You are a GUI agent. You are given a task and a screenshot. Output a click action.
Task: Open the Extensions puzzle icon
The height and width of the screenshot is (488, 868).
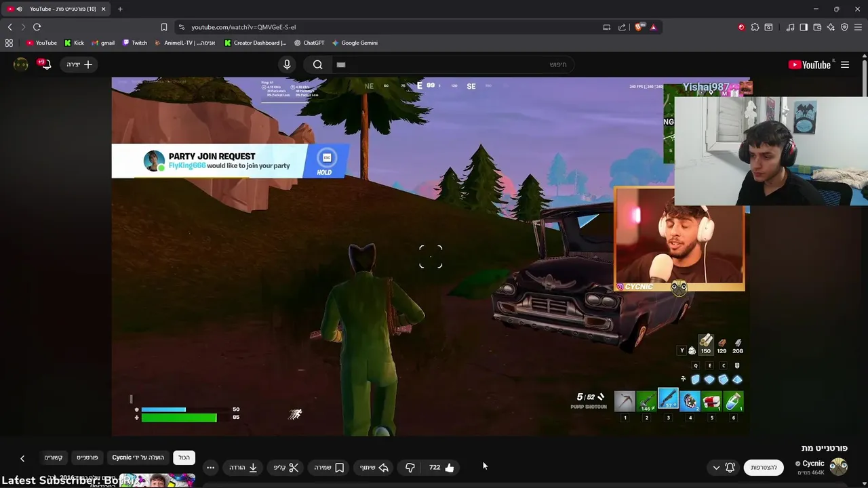click(x=755, y=27)
